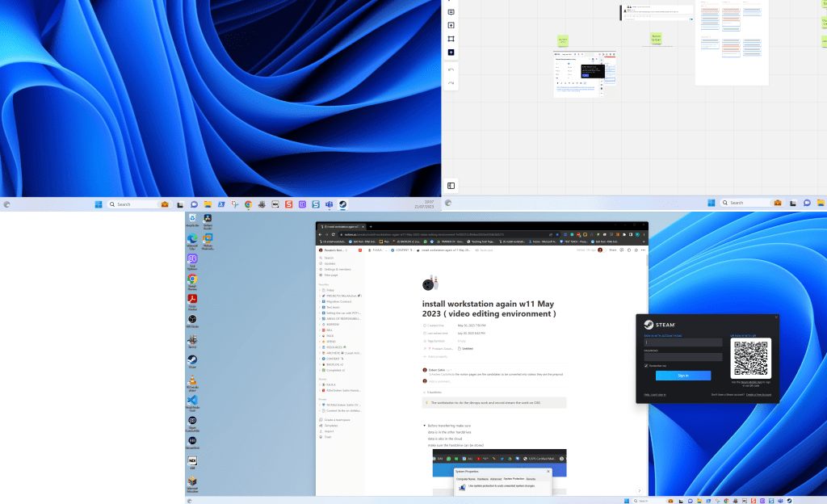This screenshot has width=827, height=504.
Task: Select the upload tool in Miro toolbar
Action: point(451,25)
